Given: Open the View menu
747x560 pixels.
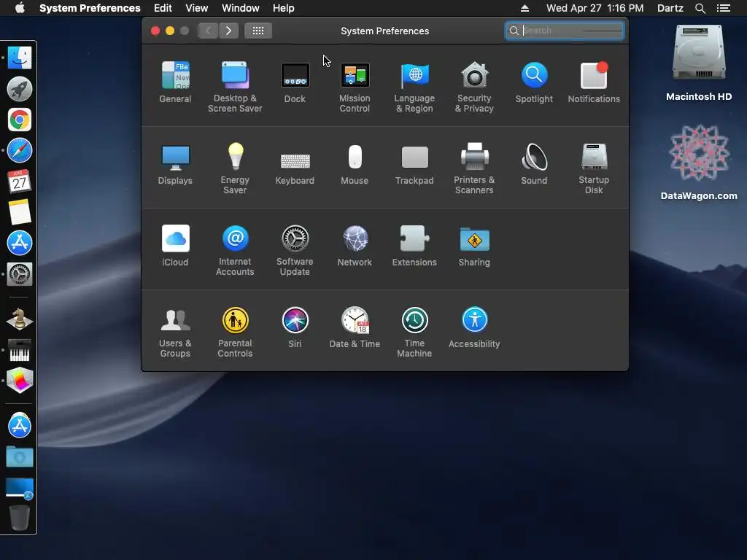Looking at the screenshot, I should 197,8.
